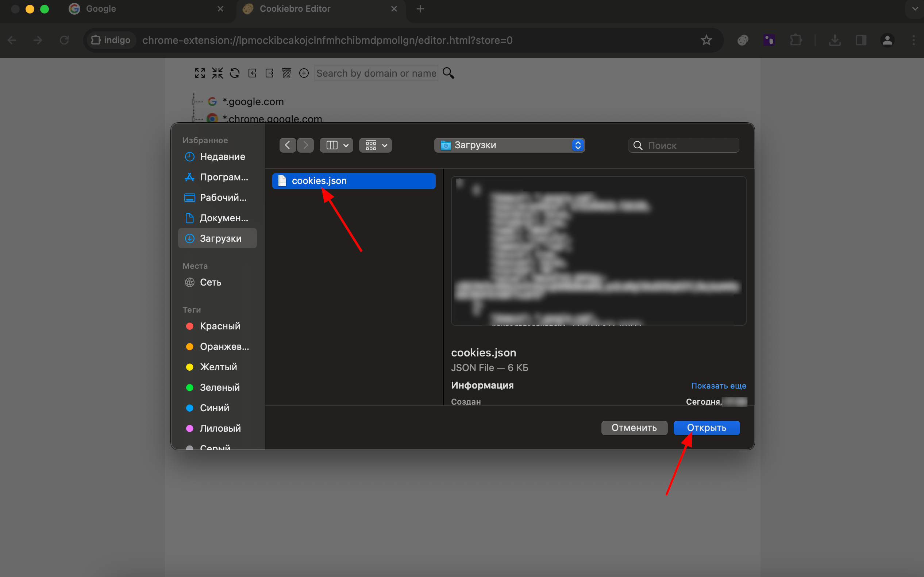Click the Показать еще link
This screenshot has height=577, width=924.
(718, 385)
